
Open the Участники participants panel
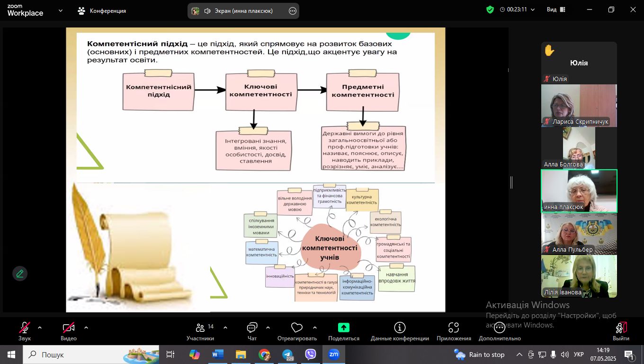pyautogui.click(x=200, y=331)
